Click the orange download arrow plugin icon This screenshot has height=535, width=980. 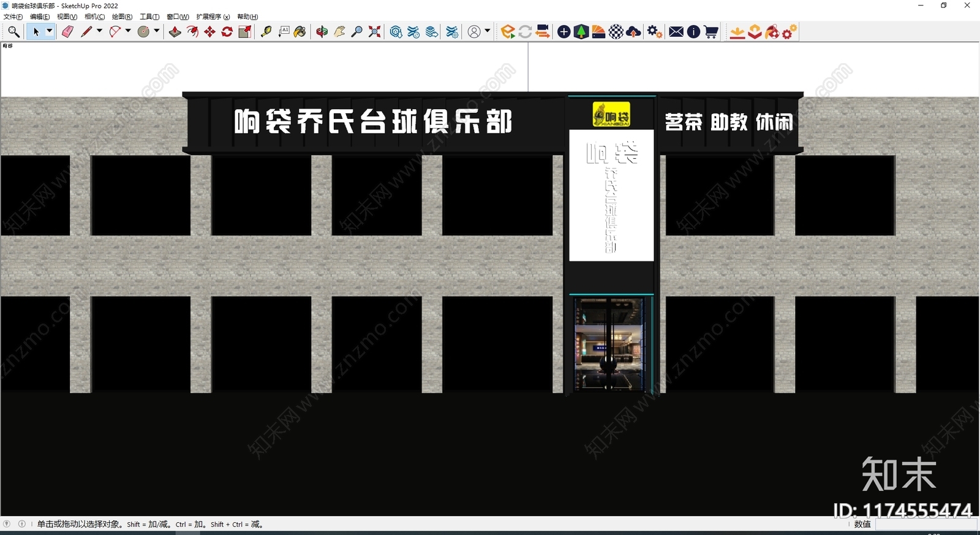pos(737,32)
